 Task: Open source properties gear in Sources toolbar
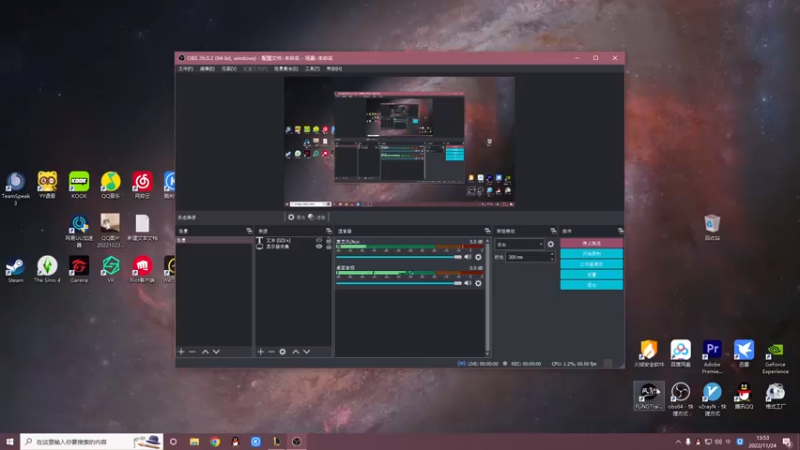(x=283, y=352)
